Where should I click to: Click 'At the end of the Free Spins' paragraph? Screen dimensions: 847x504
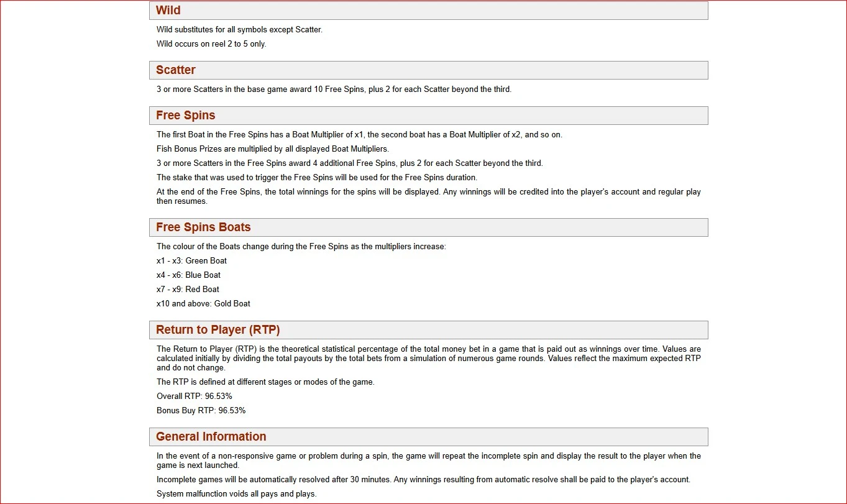[x=429, y=196]
